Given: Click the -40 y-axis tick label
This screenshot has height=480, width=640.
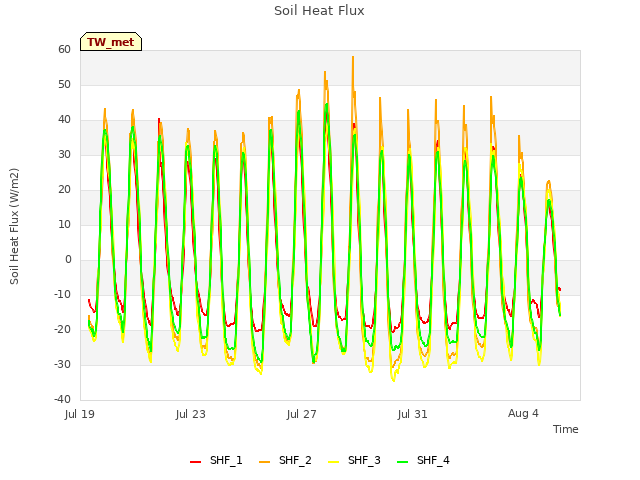Looking at the screenshot, I should (x=62, y=399).
